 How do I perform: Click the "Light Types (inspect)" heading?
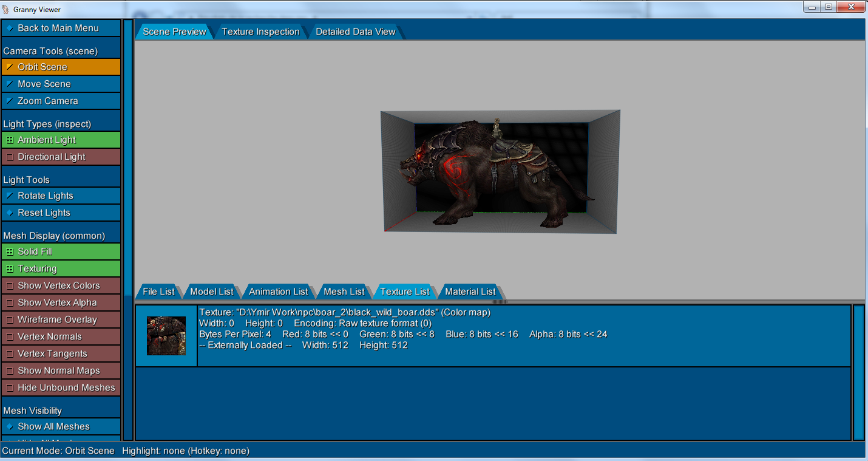pyautogui.click(x=47, y=124)
